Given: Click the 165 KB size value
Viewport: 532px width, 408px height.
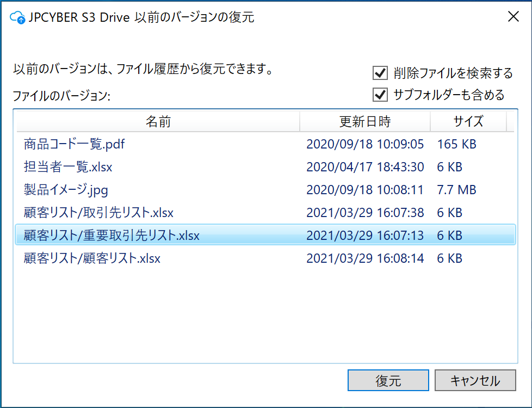Looking at the screenshot, I should [x=456, y=144].
